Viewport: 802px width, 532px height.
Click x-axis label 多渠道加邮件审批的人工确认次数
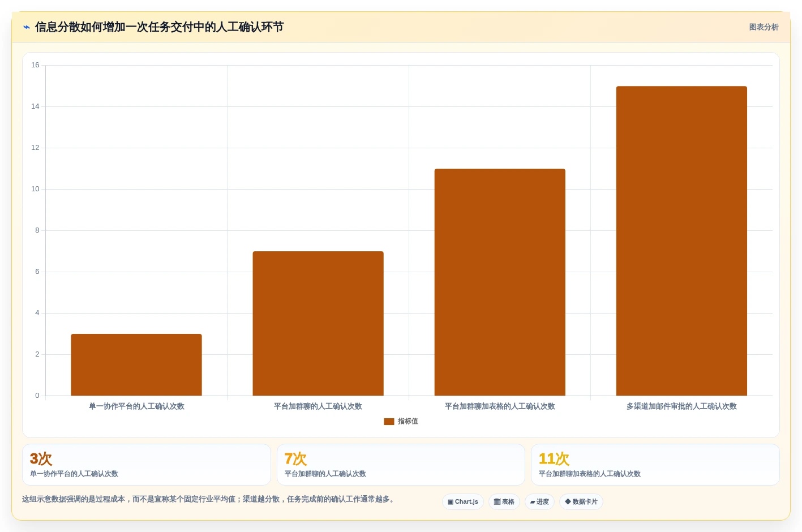click(x=681, y=406)
